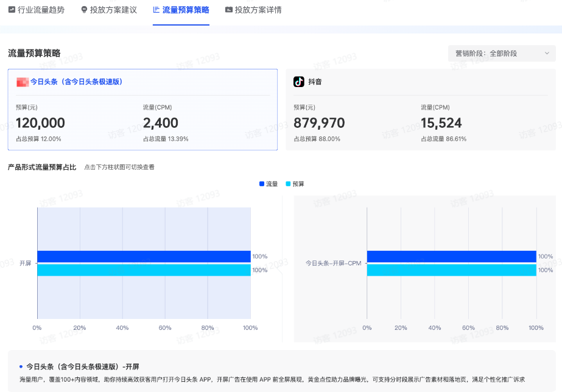Image resolution: width=562 pixels, height=392 pixels.
Task: Click the dark blue 流量 bar for 开屏
Action: point(144,256)
